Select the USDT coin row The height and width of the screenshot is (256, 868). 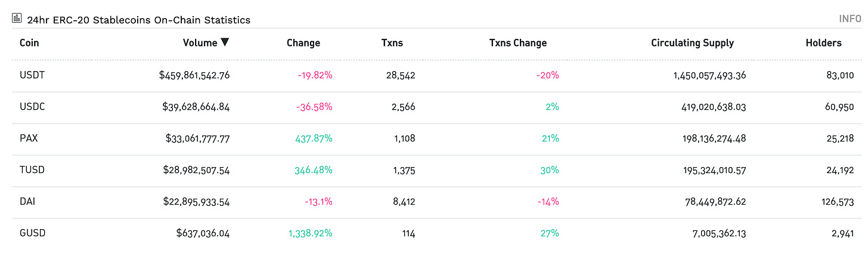point(32,75)
